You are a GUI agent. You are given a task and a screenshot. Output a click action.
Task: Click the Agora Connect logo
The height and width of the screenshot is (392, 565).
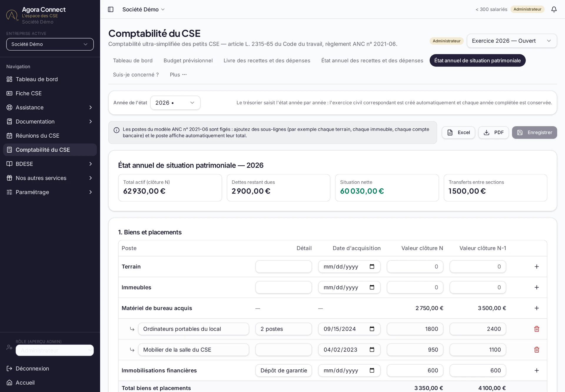(x=12, y=15)
